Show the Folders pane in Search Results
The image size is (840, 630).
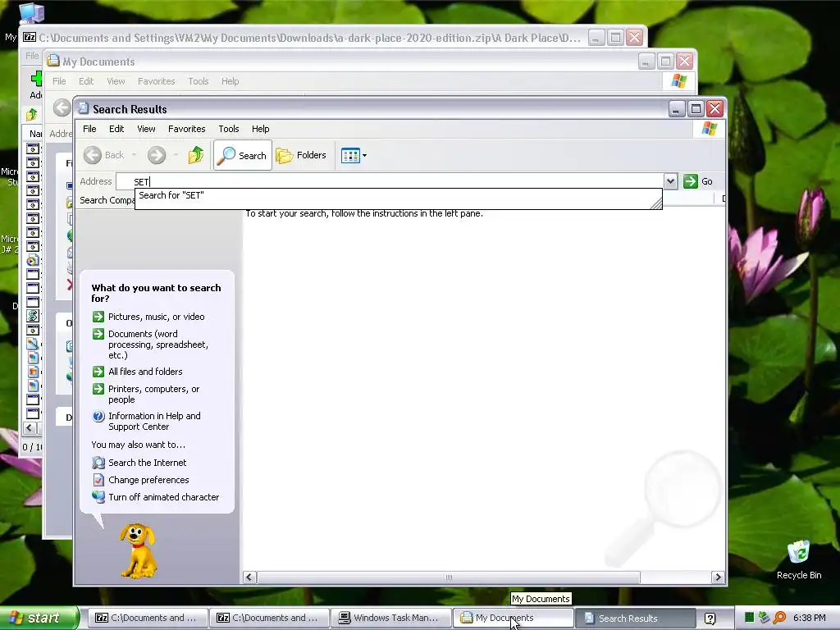[x=301, y=155]
